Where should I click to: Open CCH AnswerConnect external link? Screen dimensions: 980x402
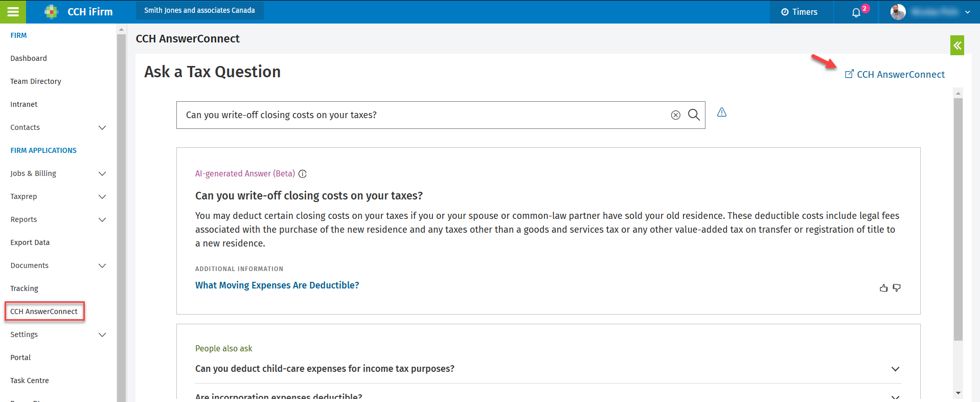click(900, 74)
